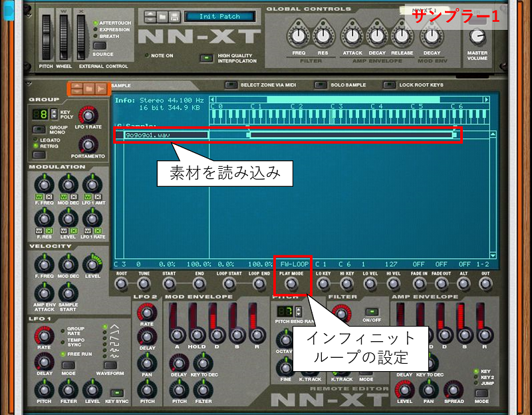This screenshot has width=532, height=415.
Task: Click the LFO 2 PAN knob
Action: click(147, 363)
